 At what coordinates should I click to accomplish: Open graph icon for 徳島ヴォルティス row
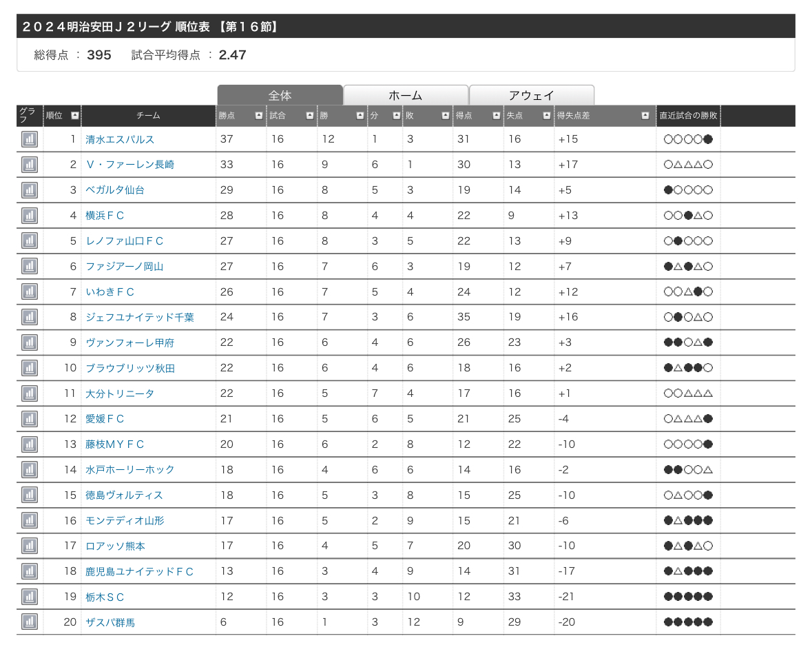pyautogui.click(x=30, y=495)
